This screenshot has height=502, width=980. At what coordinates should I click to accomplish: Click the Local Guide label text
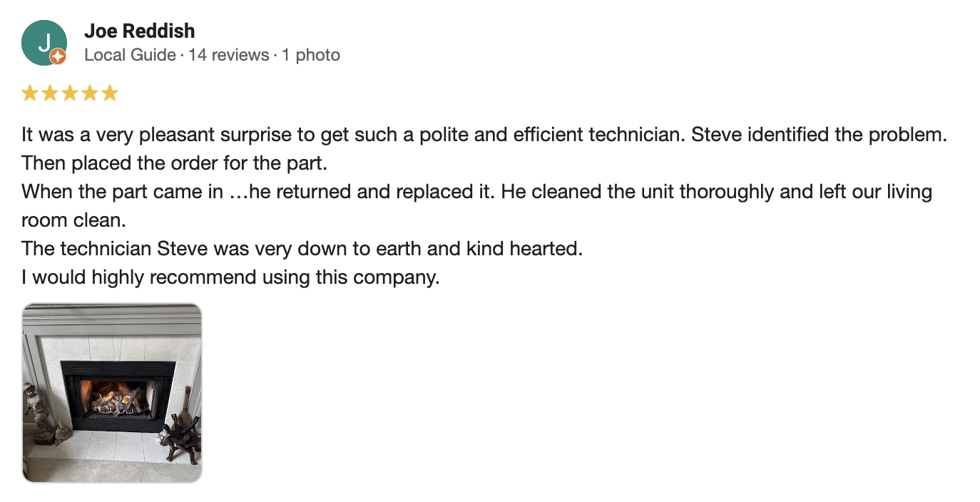coord(130,55)
